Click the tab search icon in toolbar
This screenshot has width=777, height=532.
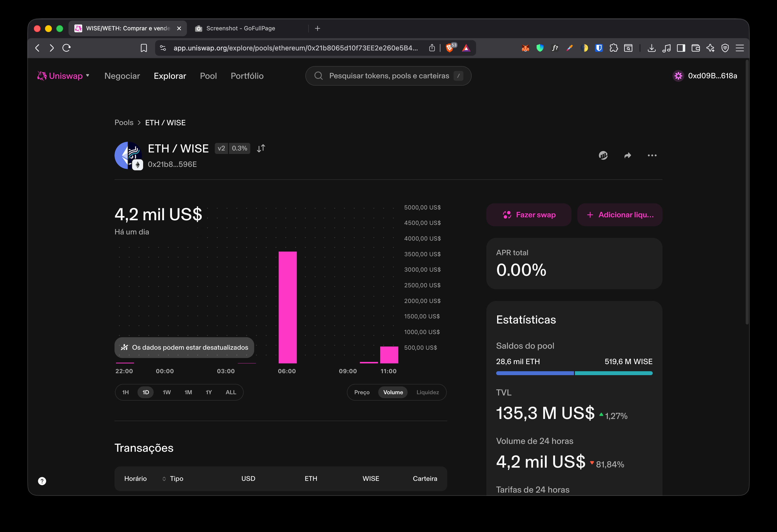click(628, 48)
